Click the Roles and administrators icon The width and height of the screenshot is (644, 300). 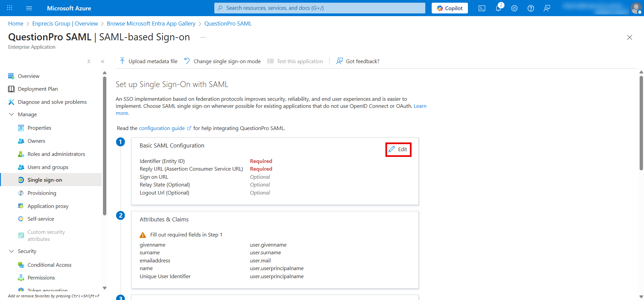[21, 154]
